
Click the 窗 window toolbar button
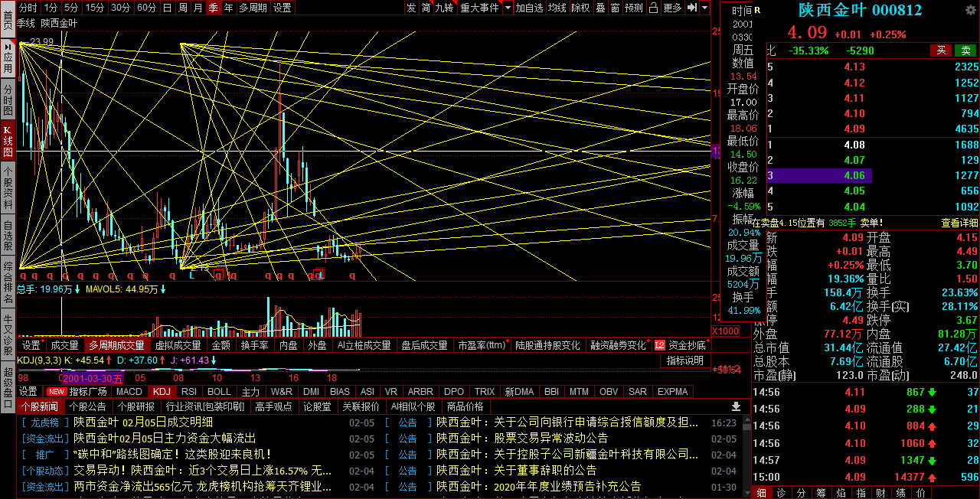[x=615, y=8]
